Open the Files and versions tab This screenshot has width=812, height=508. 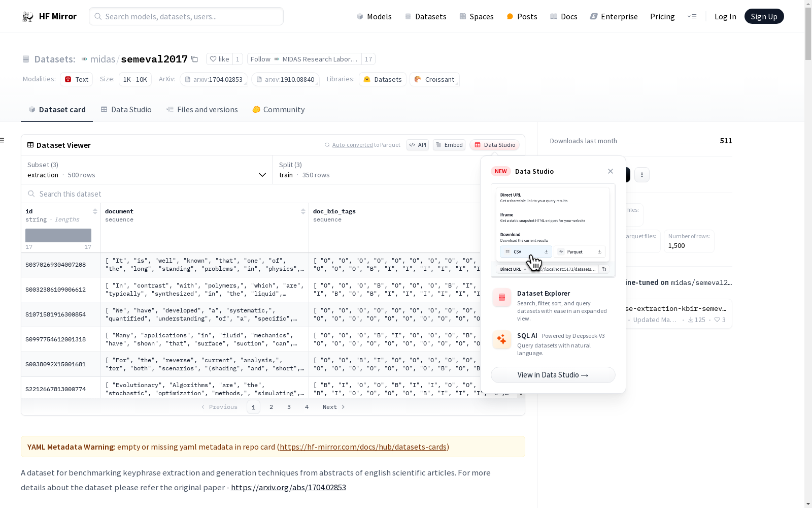(202, 110)
